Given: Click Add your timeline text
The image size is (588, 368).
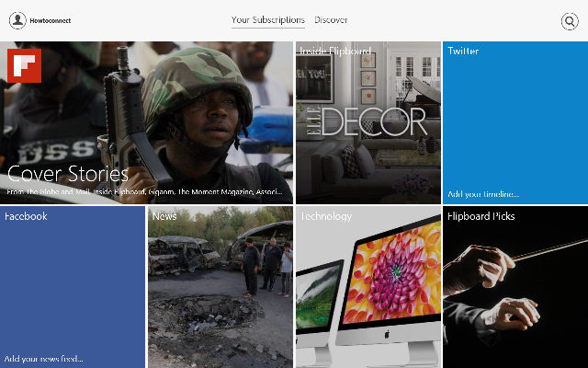Looking at the screenshot, I should point(483,194).
